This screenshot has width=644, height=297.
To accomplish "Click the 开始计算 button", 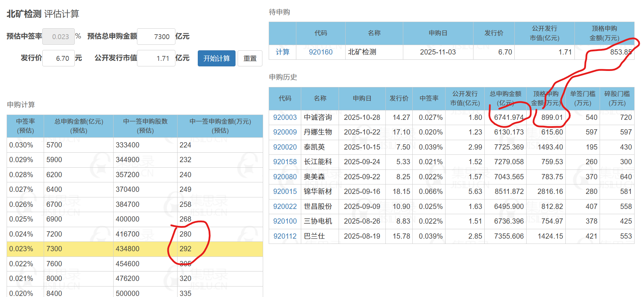I will click(216, 58).
